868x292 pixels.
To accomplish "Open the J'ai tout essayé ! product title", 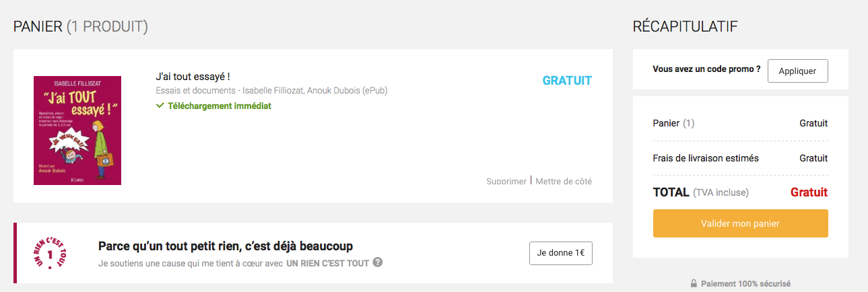I will (193, 77).
